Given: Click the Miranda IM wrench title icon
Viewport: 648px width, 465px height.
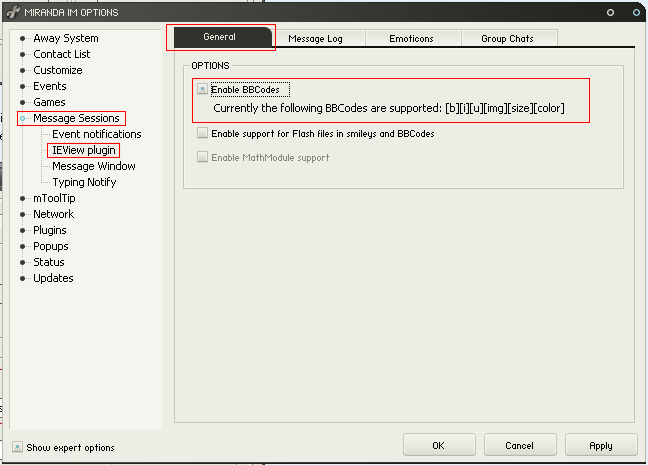Looking at the screenshot, I should (x=13, y=12).
